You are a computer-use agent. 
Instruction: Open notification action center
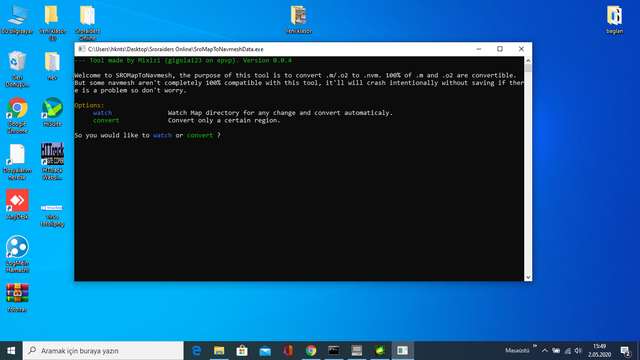625,351
